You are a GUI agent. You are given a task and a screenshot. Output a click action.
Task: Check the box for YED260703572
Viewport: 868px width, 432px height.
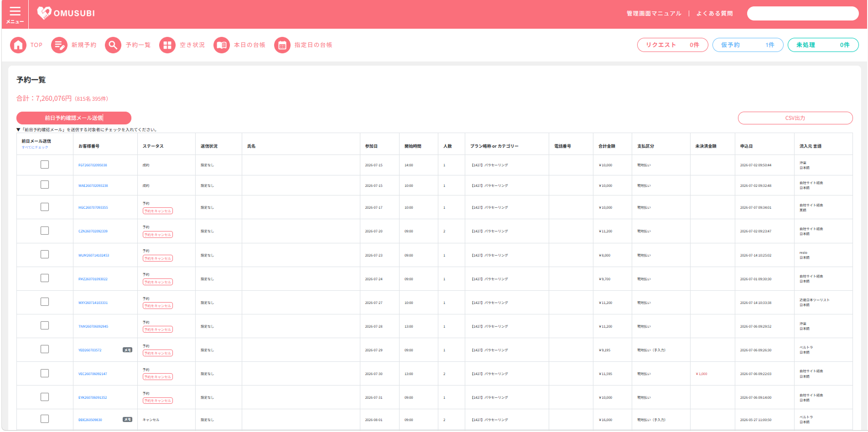(45, 349)
